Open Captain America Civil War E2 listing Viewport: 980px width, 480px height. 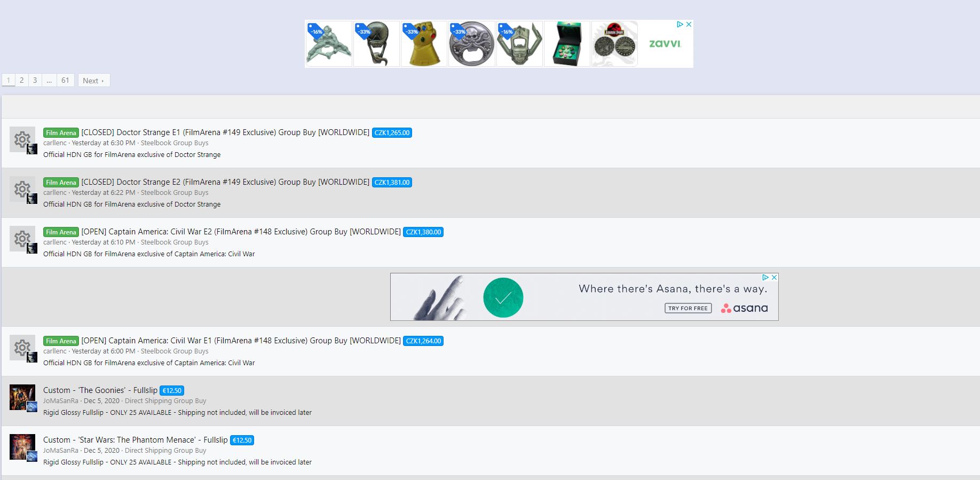tap(241, 232)
